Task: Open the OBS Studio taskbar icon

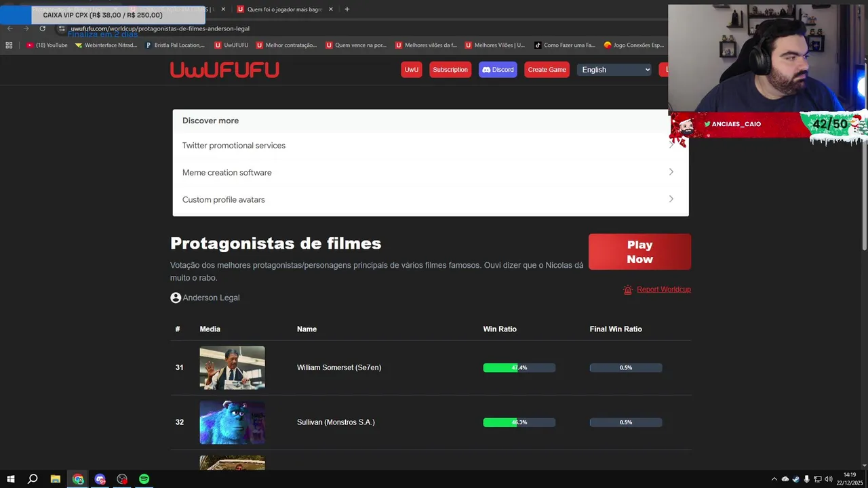Action: point(122,479)
